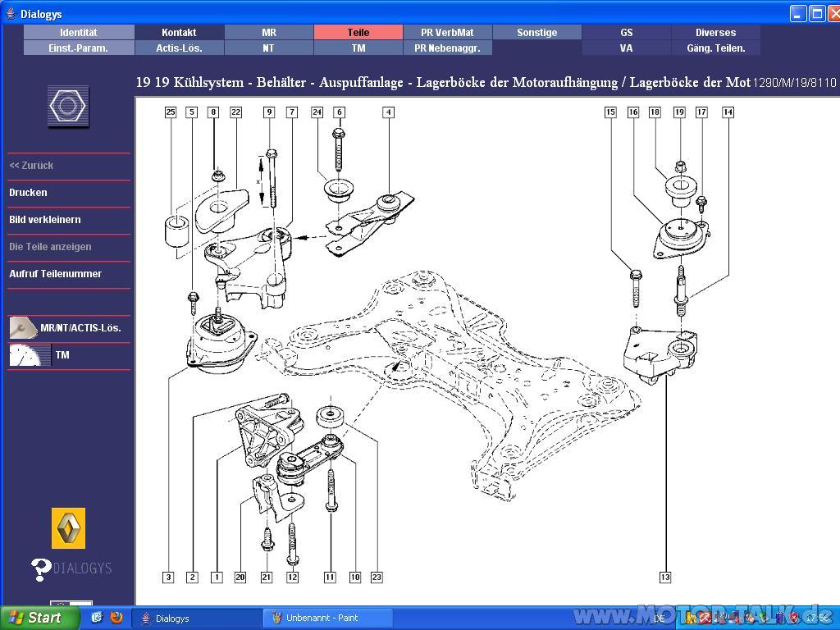
Task: Switch to the VA tab
Action: (626, 48)
